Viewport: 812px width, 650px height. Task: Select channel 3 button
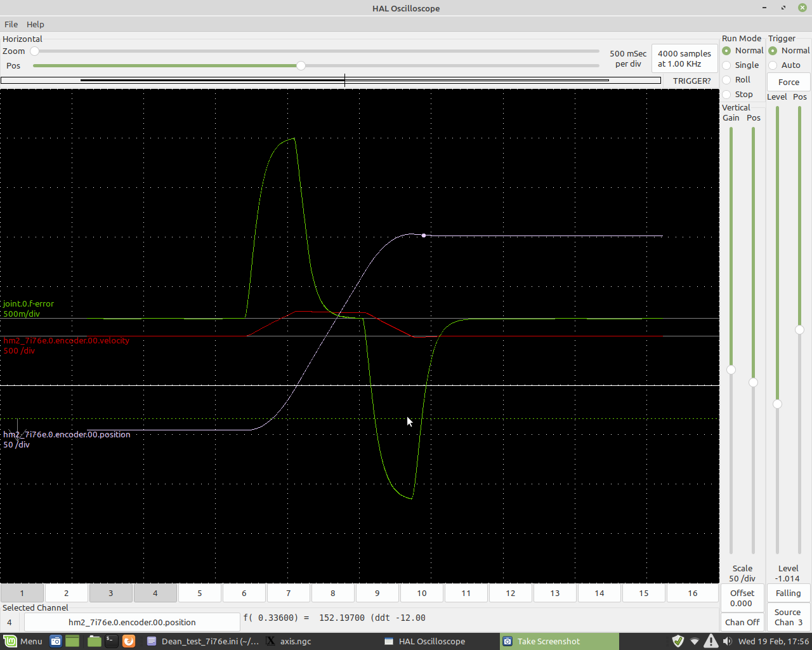pos(111,593)
